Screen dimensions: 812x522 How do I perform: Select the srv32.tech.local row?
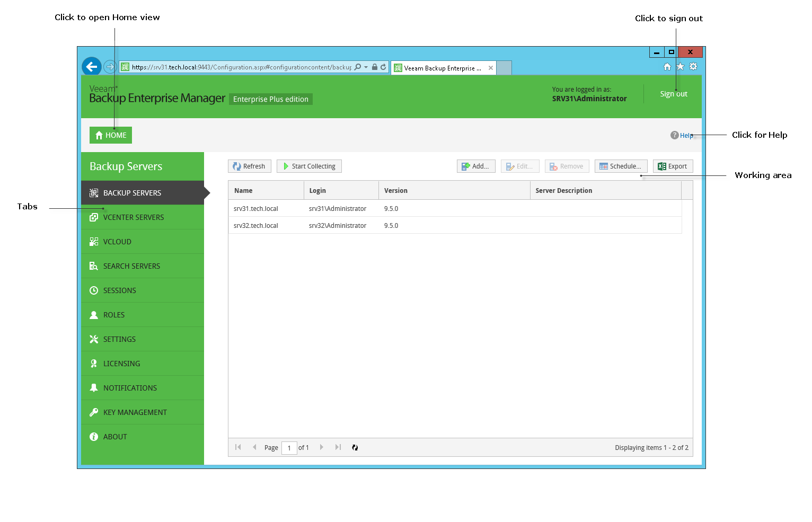coord(455,226)
